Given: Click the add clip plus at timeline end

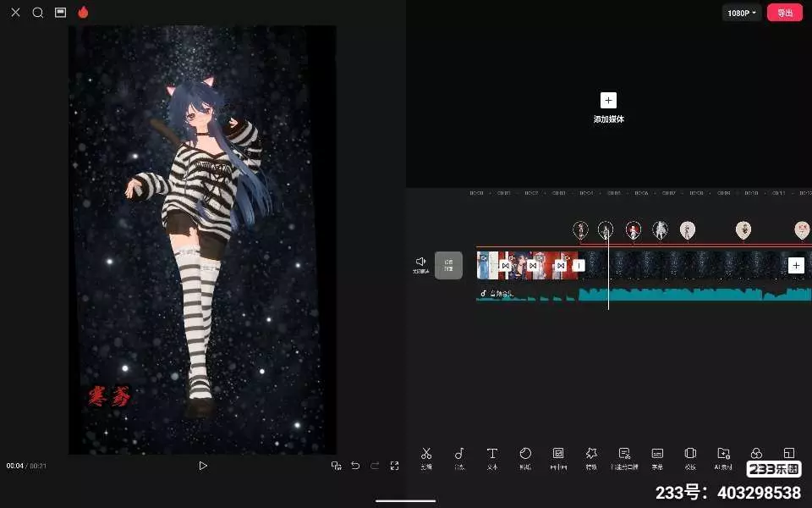Looking at the screenshot, I should pyautogui.click(x=795, y=266).
